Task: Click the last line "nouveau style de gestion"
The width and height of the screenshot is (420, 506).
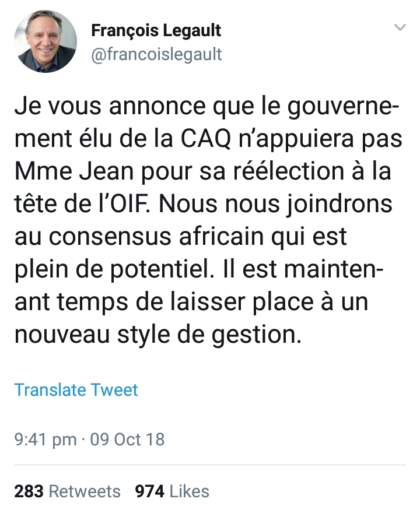Action: coord(157,336)
